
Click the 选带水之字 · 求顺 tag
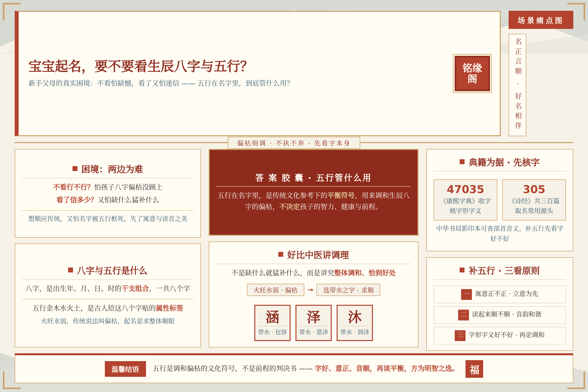tap(348, 290)
